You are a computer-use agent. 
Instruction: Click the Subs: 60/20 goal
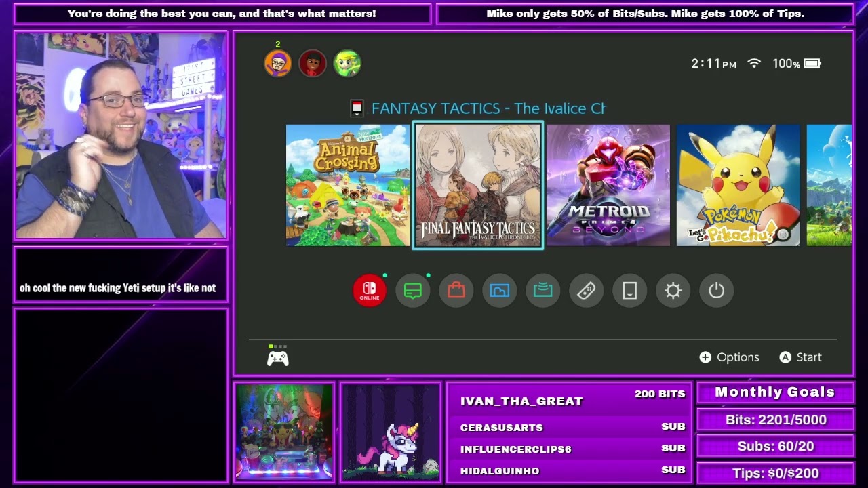[x=776, y=447]
